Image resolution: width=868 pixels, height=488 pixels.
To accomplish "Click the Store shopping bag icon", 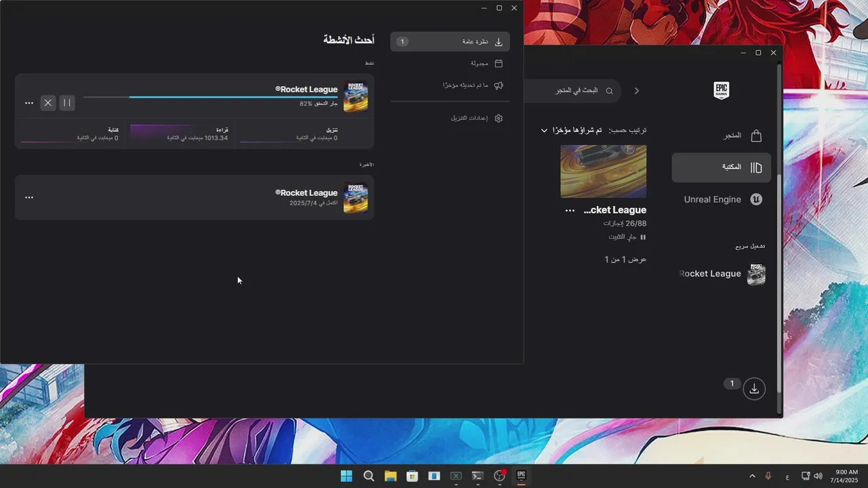I will [x=756, y=136].
